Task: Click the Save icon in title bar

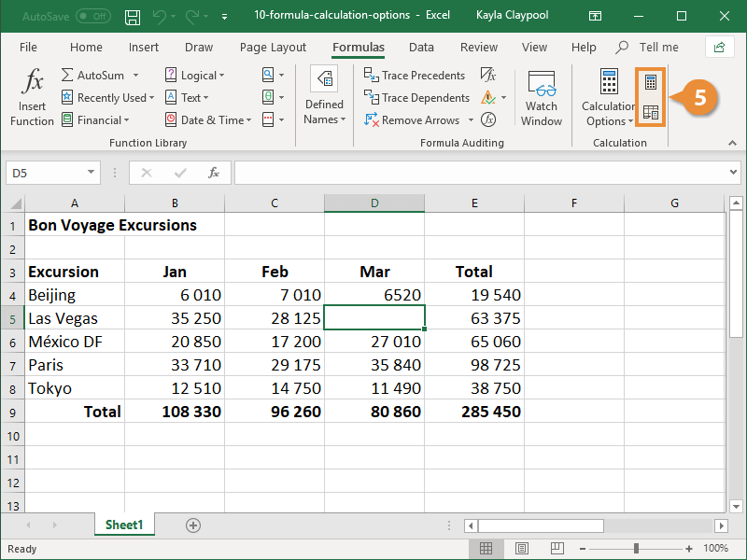Action: point(133,17)
